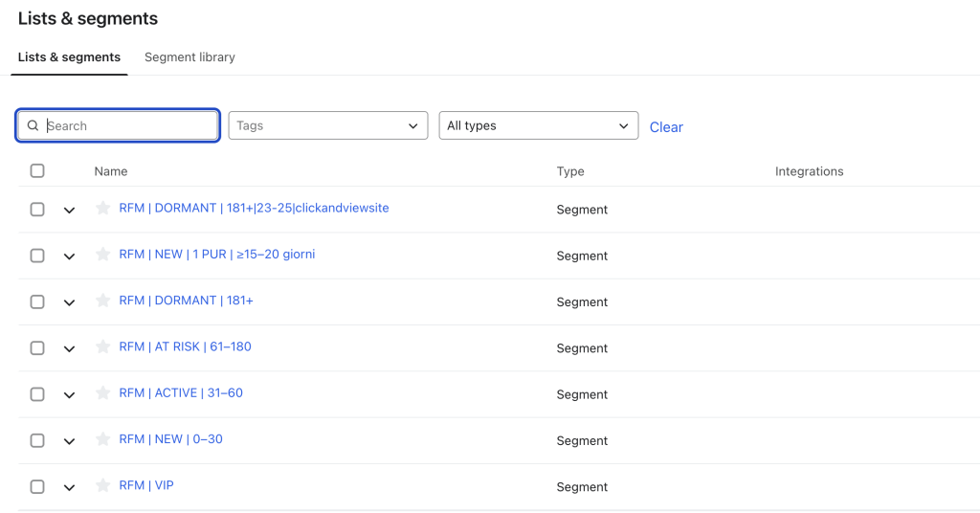
Task: Click Segment type cell in RFM | DORMANT | 181+|23-25|clickandviewsite row
Action: tap(582, 210)
